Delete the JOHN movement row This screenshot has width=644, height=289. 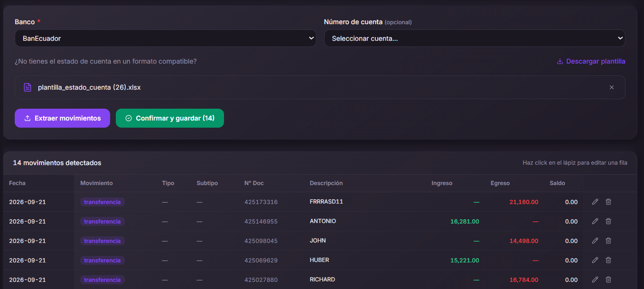coord(608,241)
